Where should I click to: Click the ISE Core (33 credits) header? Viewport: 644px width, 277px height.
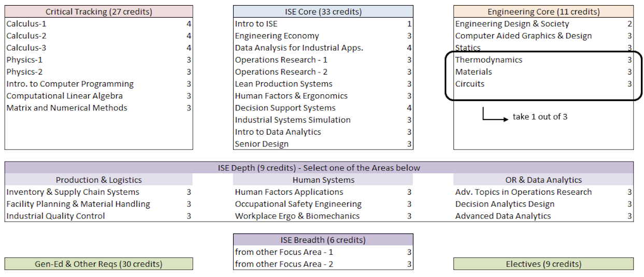click(x=323, y=11)
